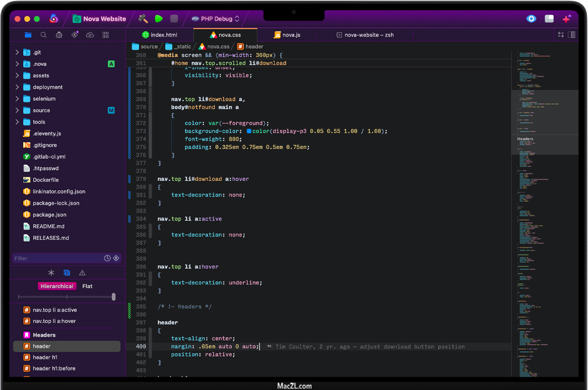Screen dimensions: 588x390
Task: Switch symbols list to Flat view
Action: point(87,286)
